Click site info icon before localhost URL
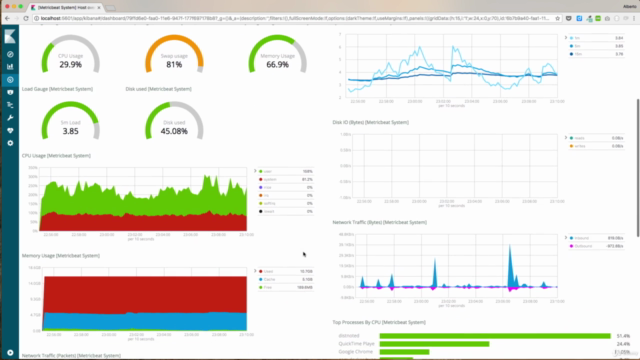 [36, 18]
